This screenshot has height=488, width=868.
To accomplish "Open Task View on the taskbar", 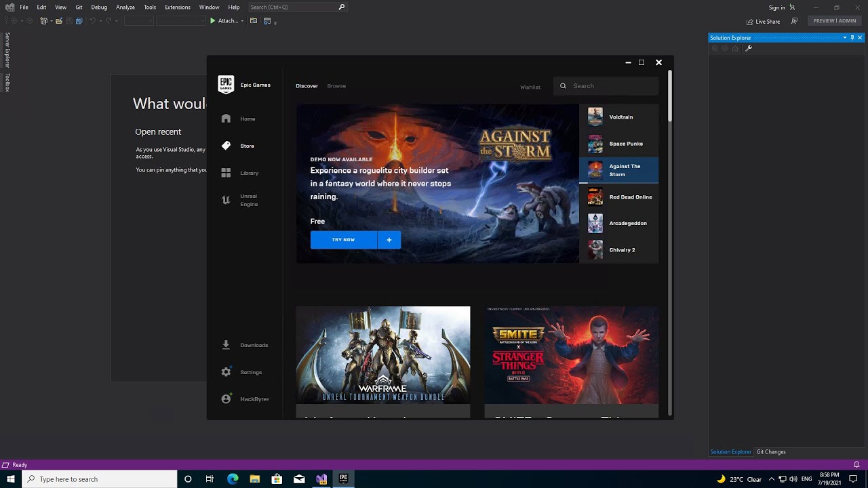I will click(210, 479).
